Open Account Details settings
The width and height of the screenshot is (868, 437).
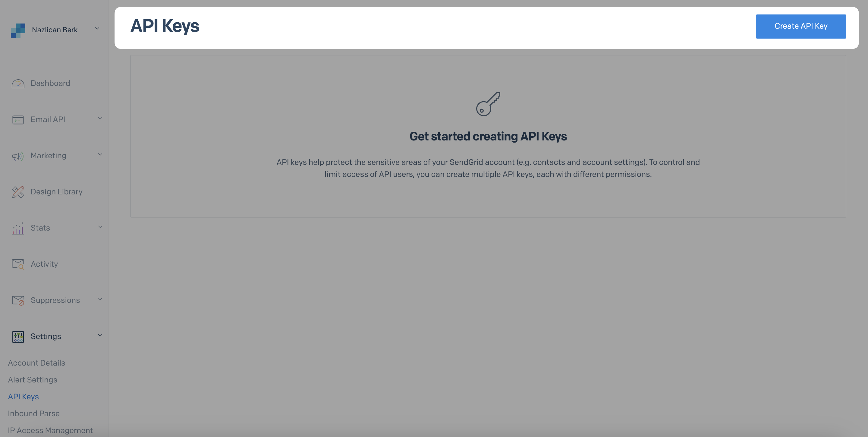(x=36, y=363)
